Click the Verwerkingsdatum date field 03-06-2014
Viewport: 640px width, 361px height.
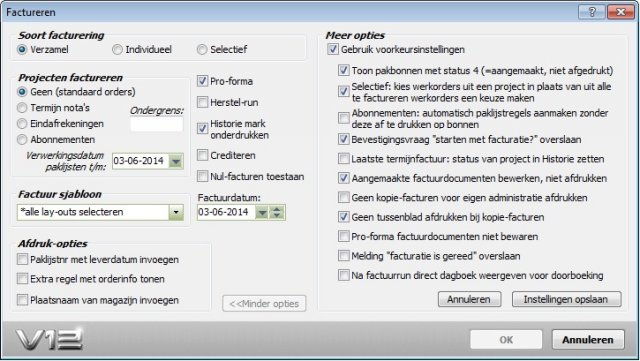click(140, 161)
